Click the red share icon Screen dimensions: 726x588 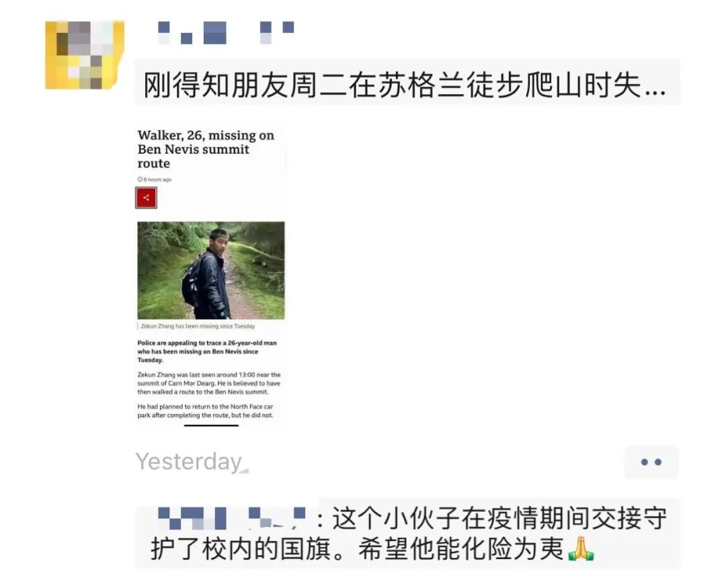pyautogui.click(x=146, y=198)
